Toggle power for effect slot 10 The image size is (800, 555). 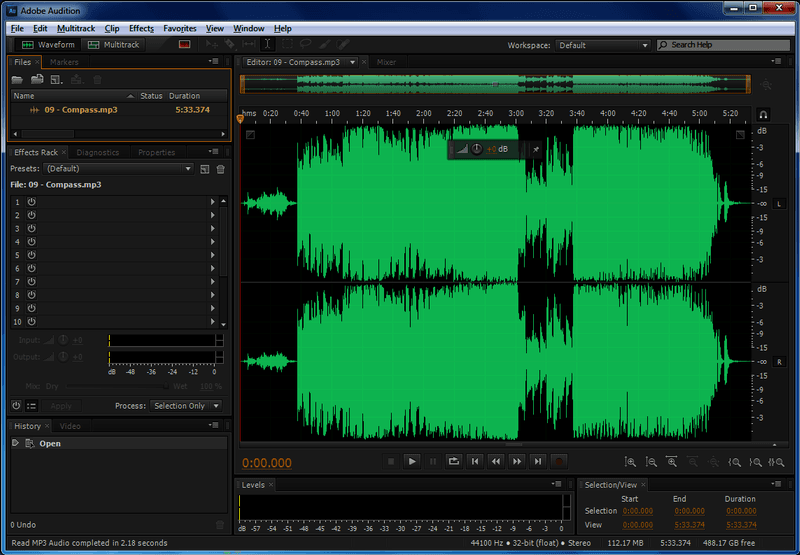click(32, 322)
